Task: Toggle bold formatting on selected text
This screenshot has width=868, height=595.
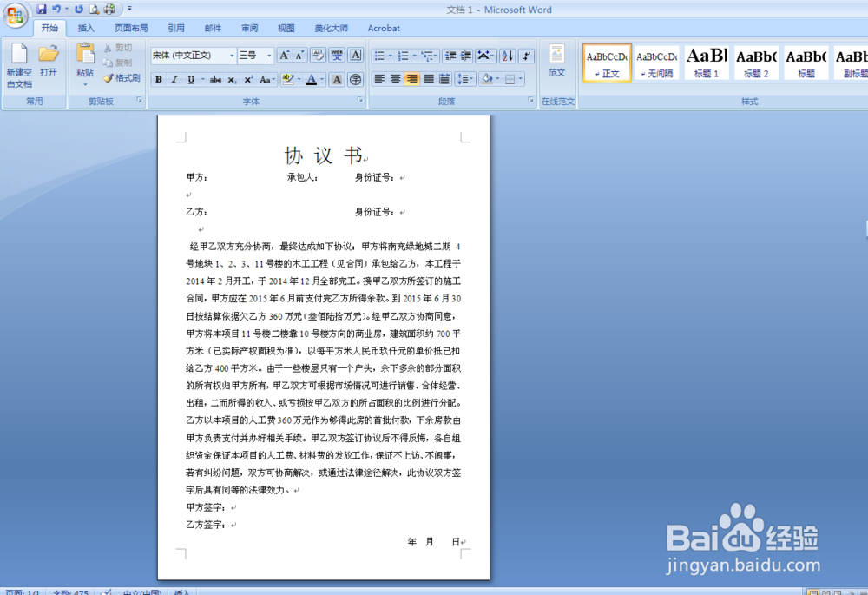Action: (x=159, y=79)
